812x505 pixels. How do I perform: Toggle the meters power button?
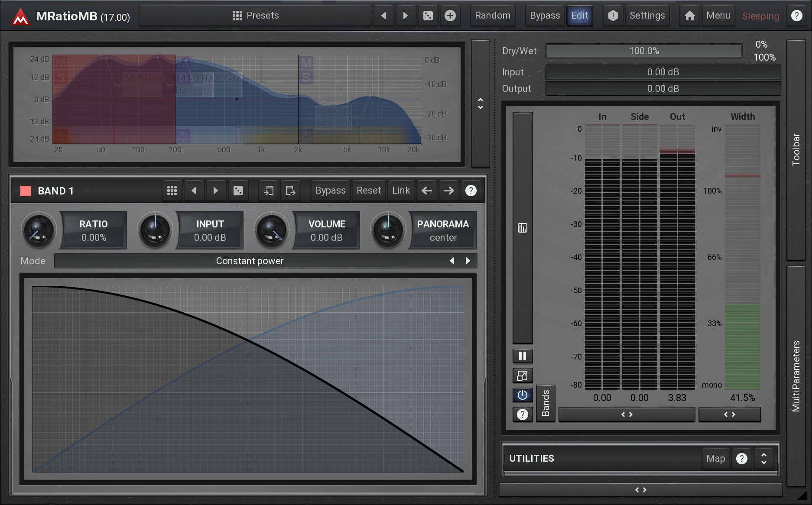[x=523, y=395]
